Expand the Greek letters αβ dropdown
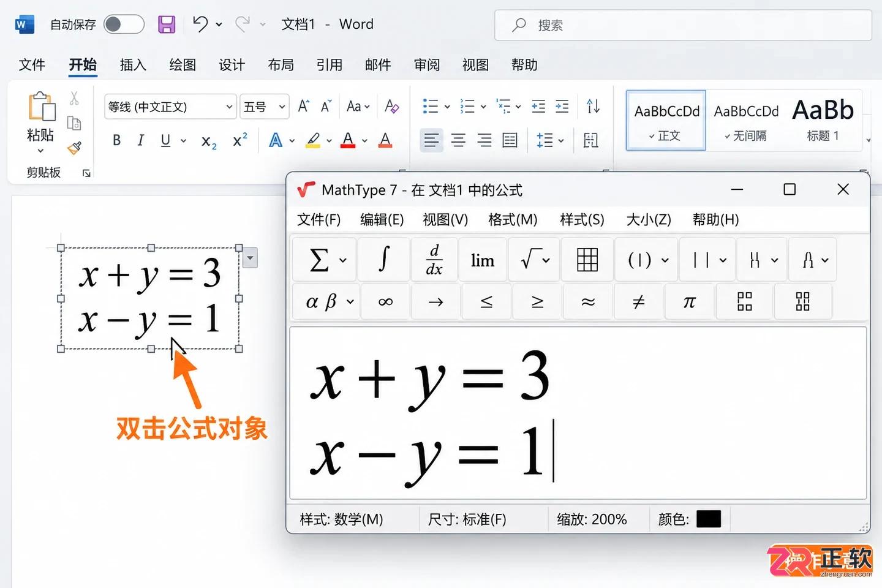This screenshot has height=588, width=882. 350,302
